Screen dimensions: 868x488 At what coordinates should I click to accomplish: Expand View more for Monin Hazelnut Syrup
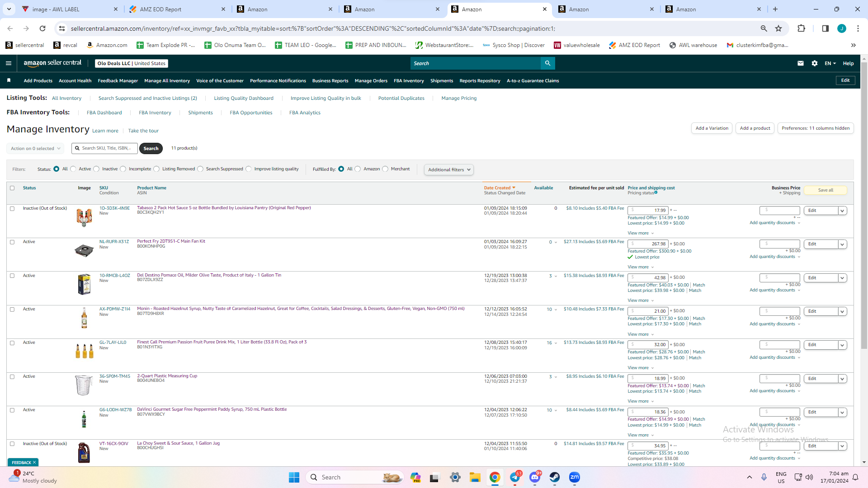click(641, 334)
